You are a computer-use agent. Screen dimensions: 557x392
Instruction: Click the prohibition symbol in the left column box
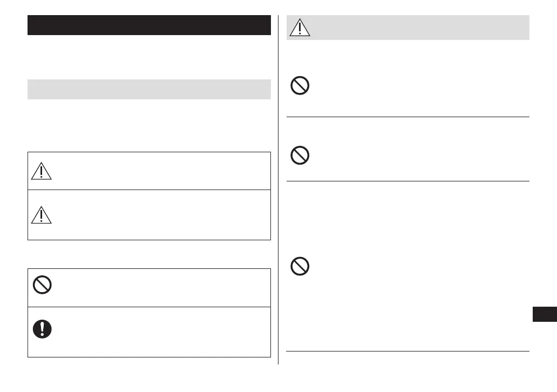42,285
